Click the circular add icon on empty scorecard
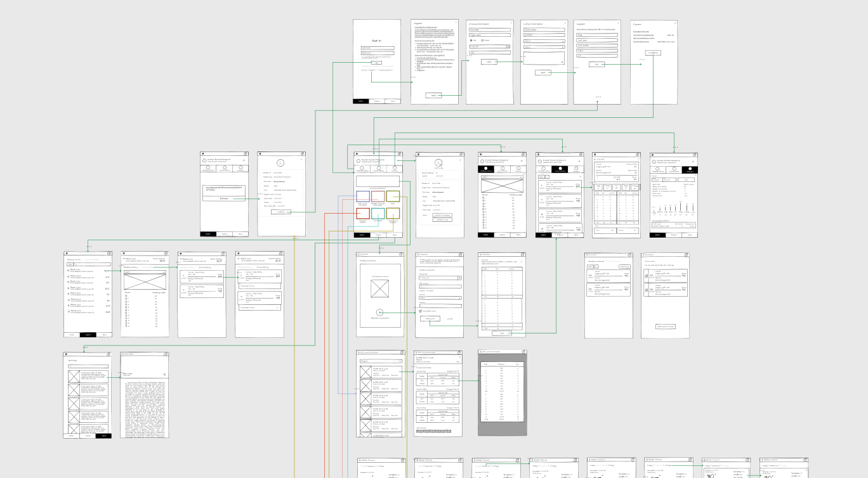This screenshot has height=478, width=868. 379,311
